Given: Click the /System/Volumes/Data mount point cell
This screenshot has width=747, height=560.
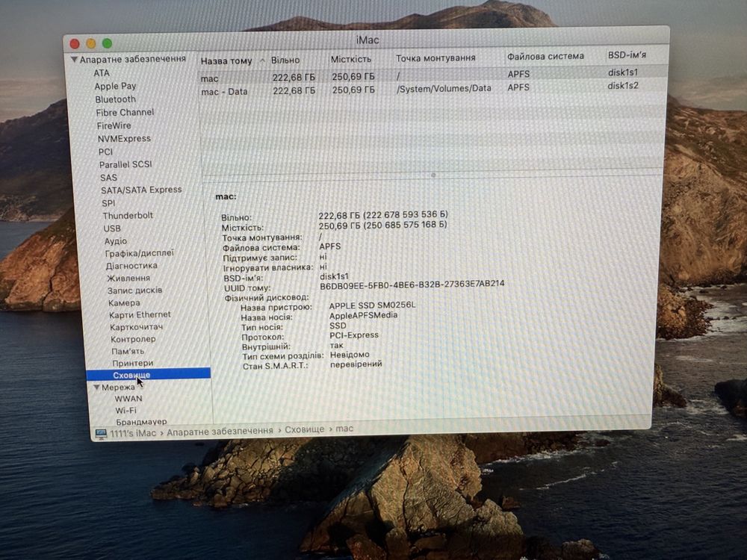Looking at the screenshot, I should [x=444, y=88].
